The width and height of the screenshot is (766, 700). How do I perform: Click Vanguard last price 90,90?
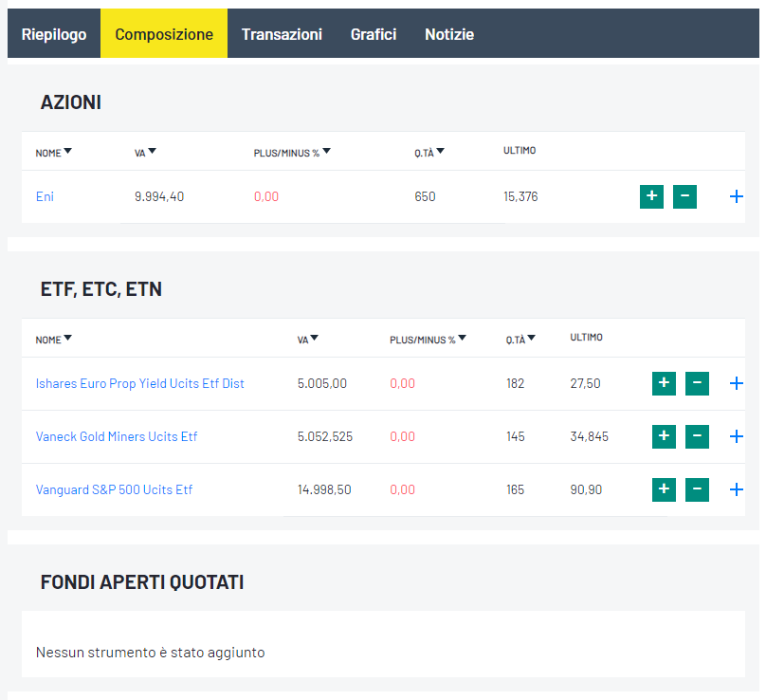coord(586,489)
